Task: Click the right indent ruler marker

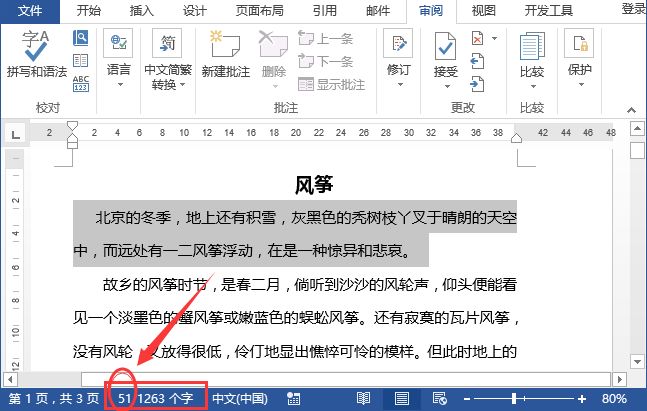Action: tap(516, 138)
